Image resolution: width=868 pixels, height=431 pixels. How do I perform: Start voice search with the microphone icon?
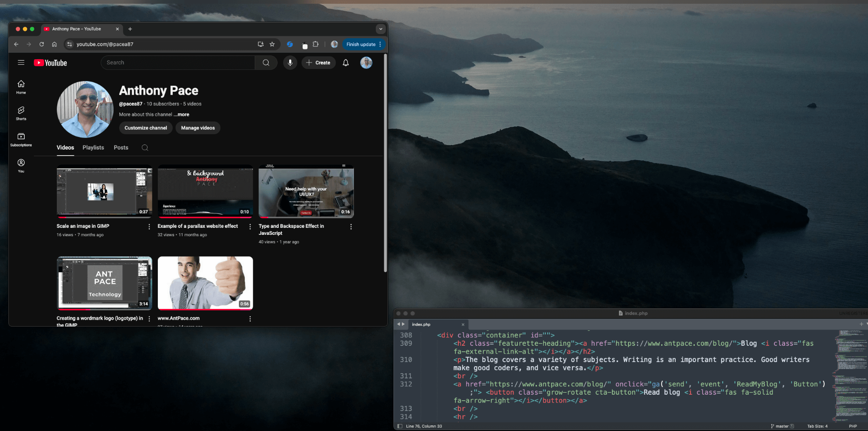[x=290, y=63]
